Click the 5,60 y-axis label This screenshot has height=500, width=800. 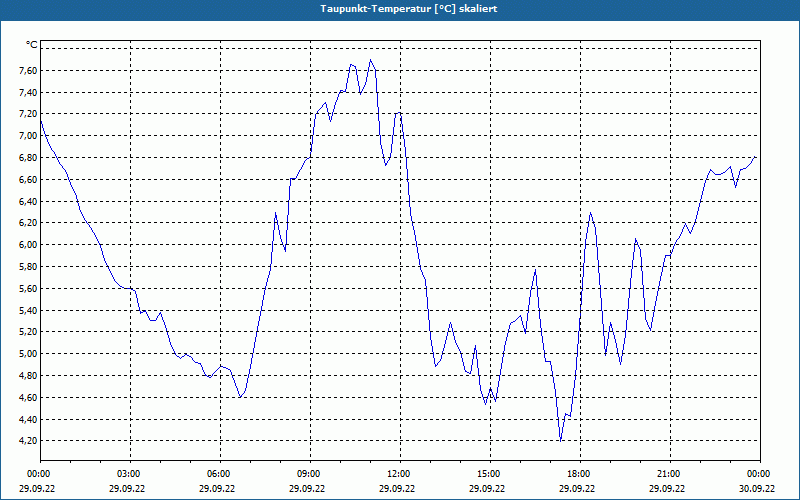[28, 289]
